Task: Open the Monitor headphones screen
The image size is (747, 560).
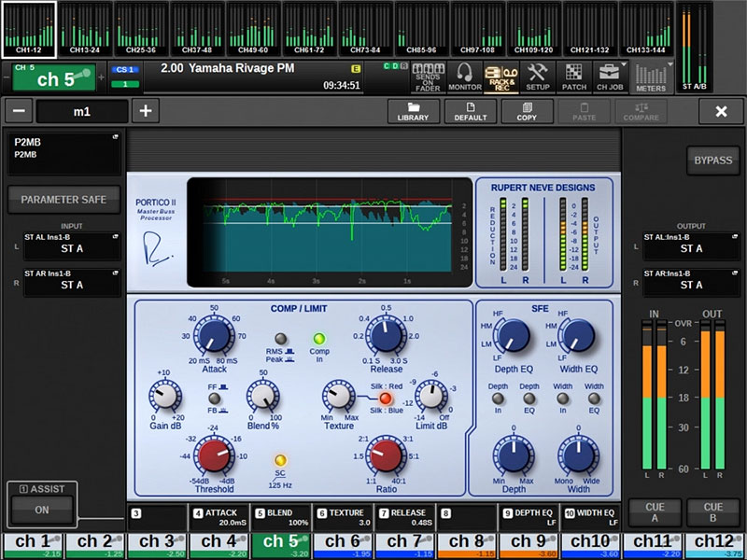Action: point(465,77)
